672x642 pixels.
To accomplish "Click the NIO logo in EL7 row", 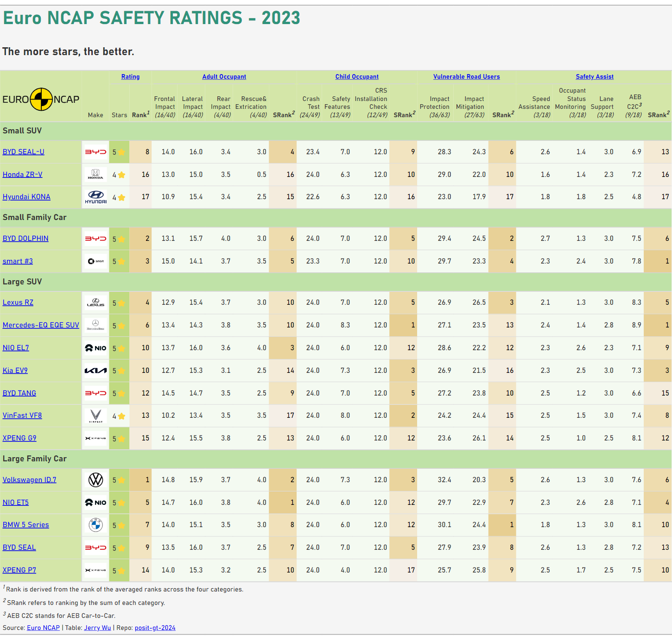I will tap(95, 348).
